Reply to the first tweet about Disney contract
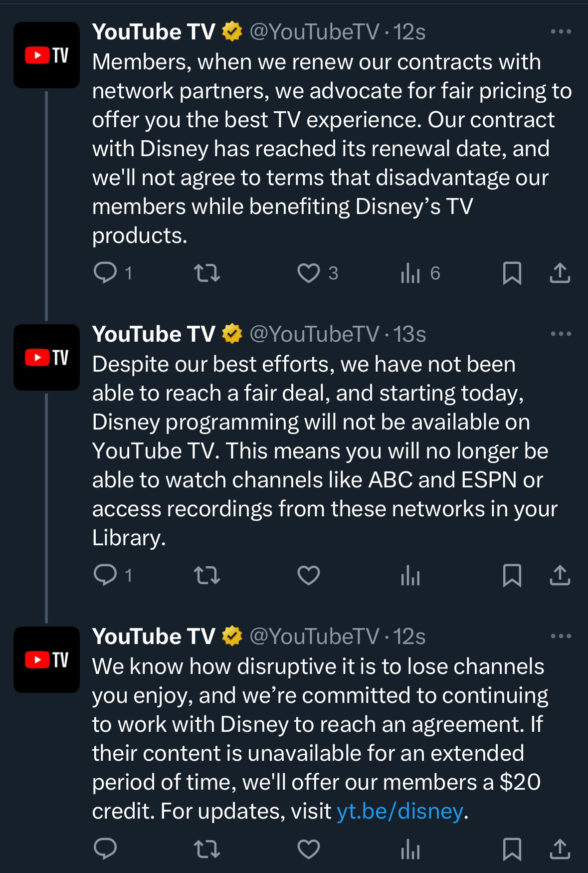The height and width of the screenshot is (873, 588). (x=105, y=273)
